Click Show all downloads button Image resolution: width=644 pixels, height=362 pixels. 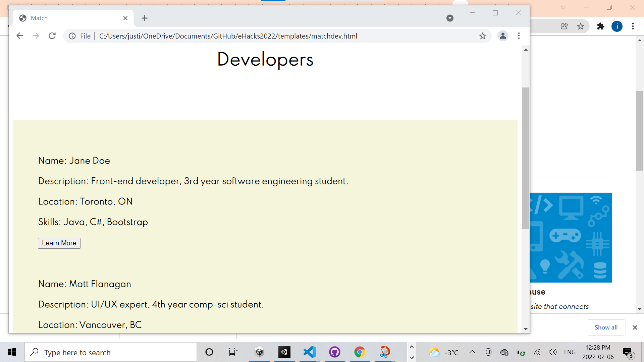click(606, 327)
